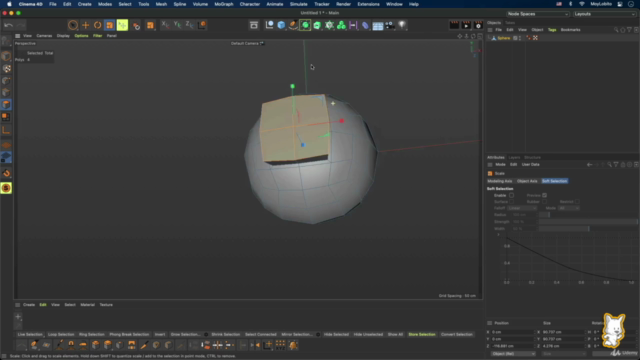Image resolution: width=640 pixels, height=360 pixels.
Task: Switch to the Layers tab
Action: point(514,158)
